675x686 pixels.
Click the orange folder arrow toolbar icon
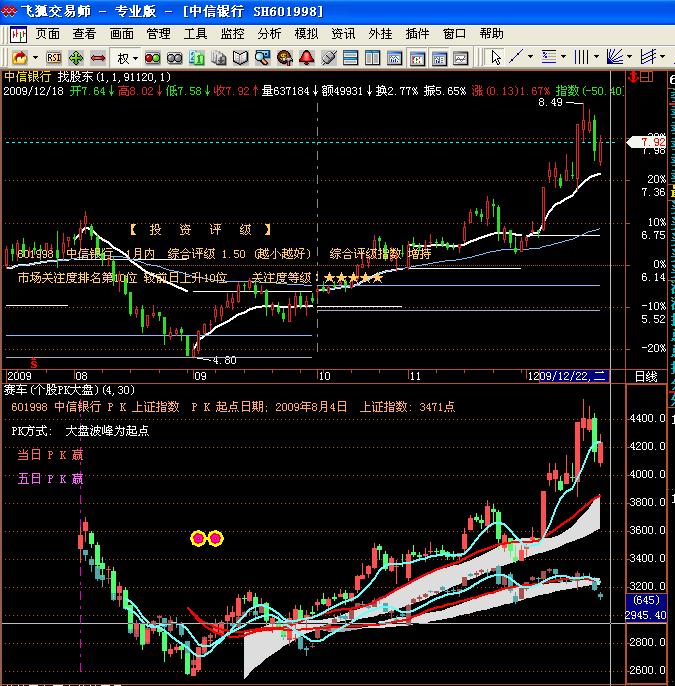coord(20,58)
